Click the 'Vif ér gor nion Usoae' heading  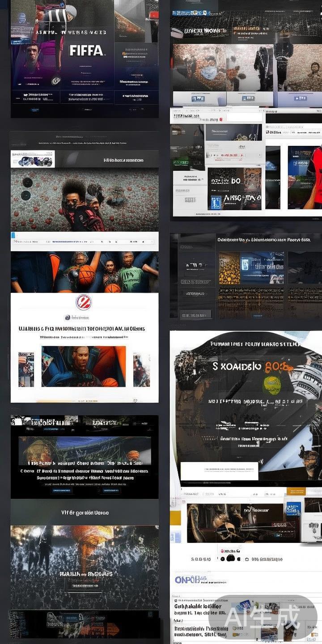(85, 513)
